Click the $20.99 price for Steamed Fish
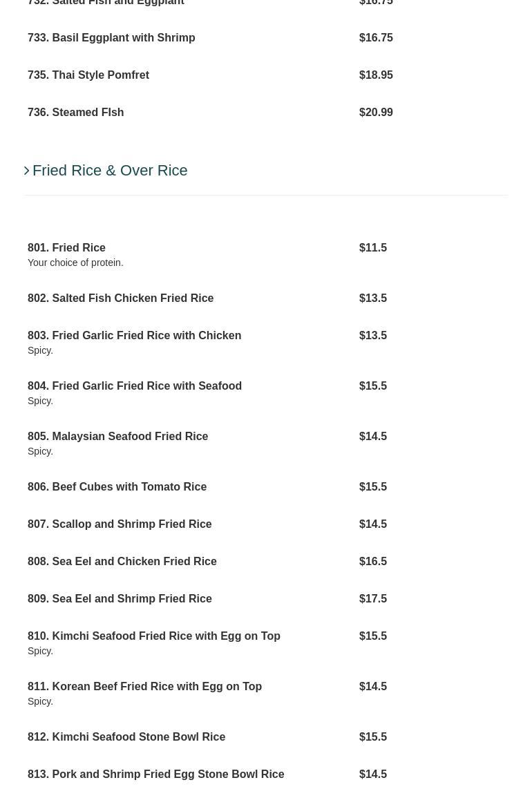The image size is (532, 789). pos(376,112)
